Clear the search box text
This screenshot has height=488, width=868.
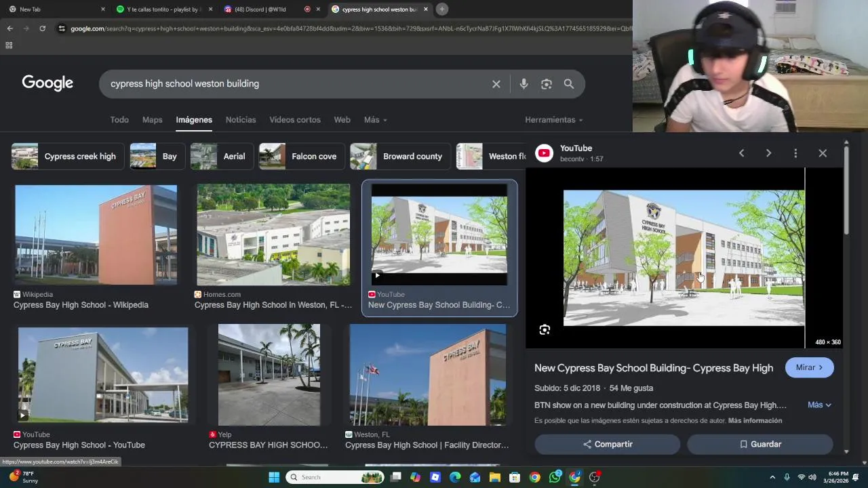coord(496,84)
